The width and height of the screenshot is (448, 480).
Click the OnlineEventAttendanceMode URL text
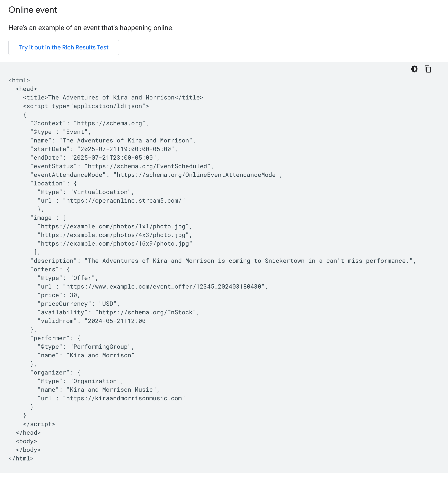[196, 175]
